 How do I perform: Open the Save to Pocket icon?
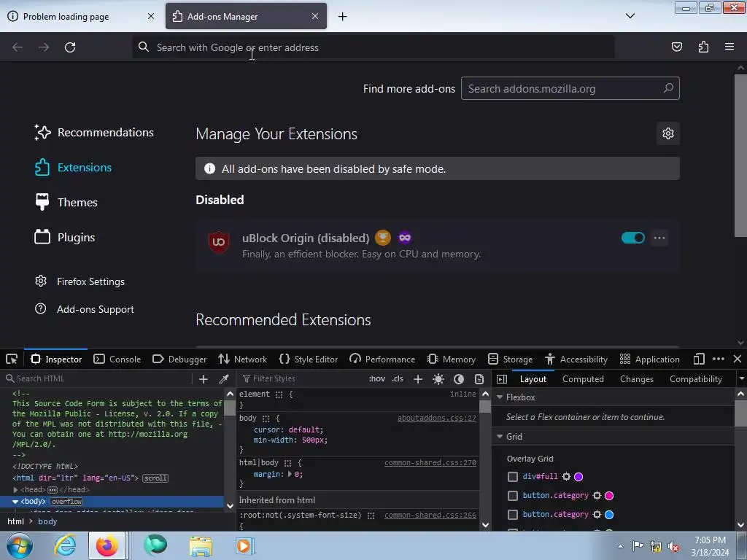pyautogui.click(x=676, y=47)
